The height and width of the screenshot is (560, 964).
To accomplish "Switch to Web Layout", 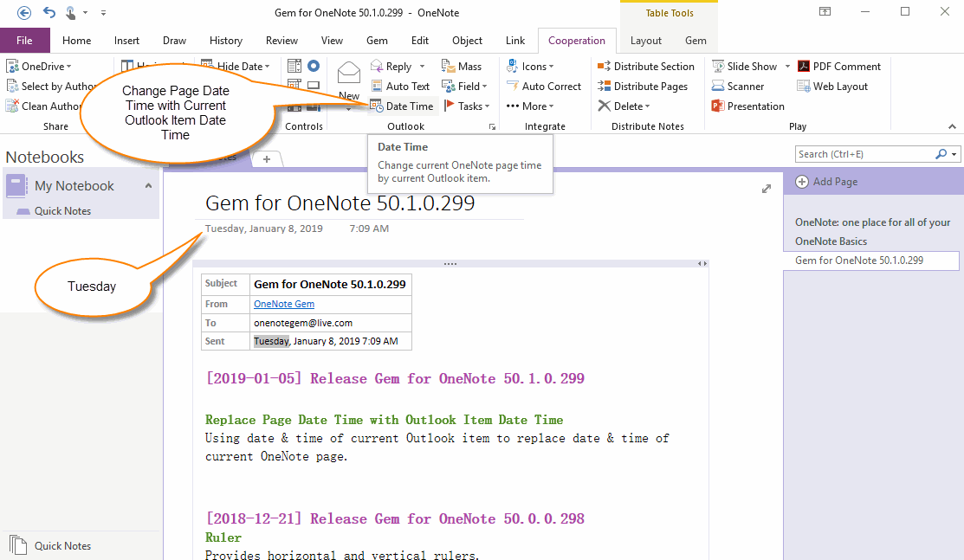I will (832, 87).
